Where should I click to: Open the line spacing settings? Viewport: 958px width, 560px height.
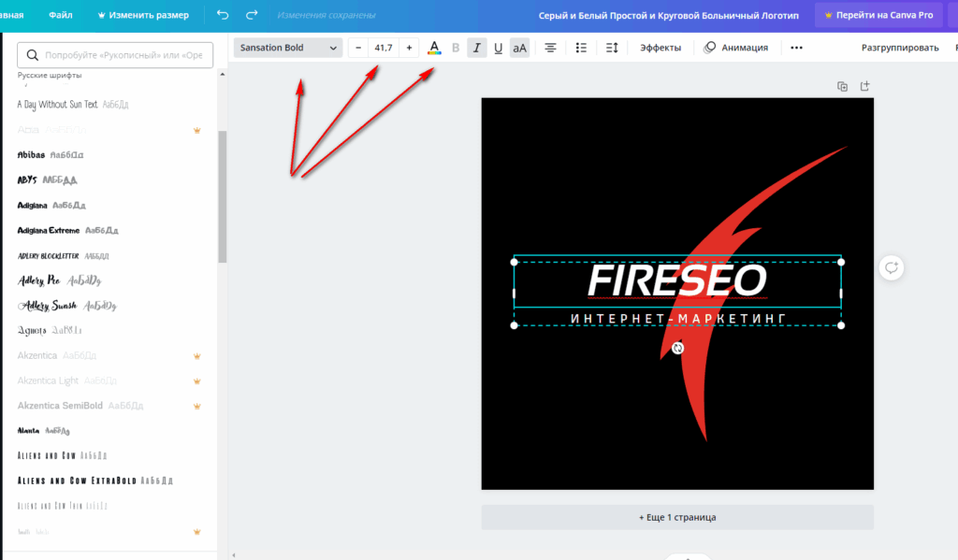coord(612,48)
